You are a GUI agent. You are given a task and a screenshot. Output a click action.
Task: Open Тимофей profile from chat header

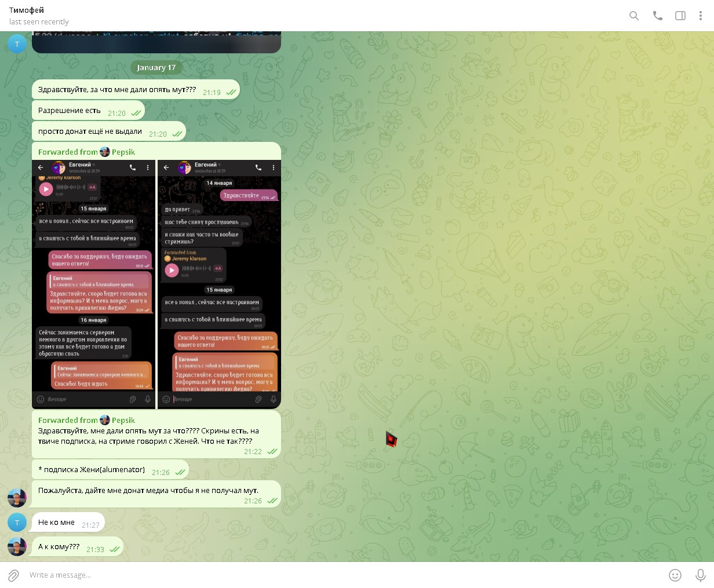point(27,10)
